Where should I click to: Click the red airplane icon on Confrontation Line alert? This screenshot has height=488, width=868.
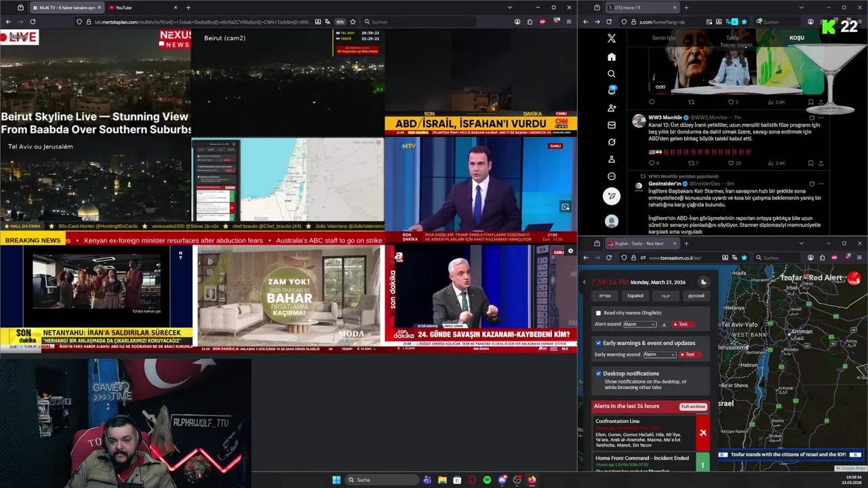[x=703, y=432]
